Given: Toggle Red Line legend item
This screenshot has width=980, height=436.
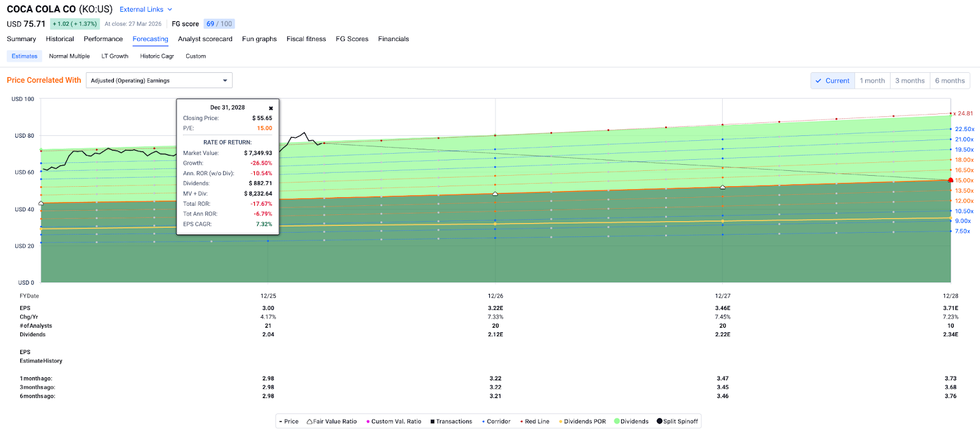Looking at the screenshot, I should [535, 421].
